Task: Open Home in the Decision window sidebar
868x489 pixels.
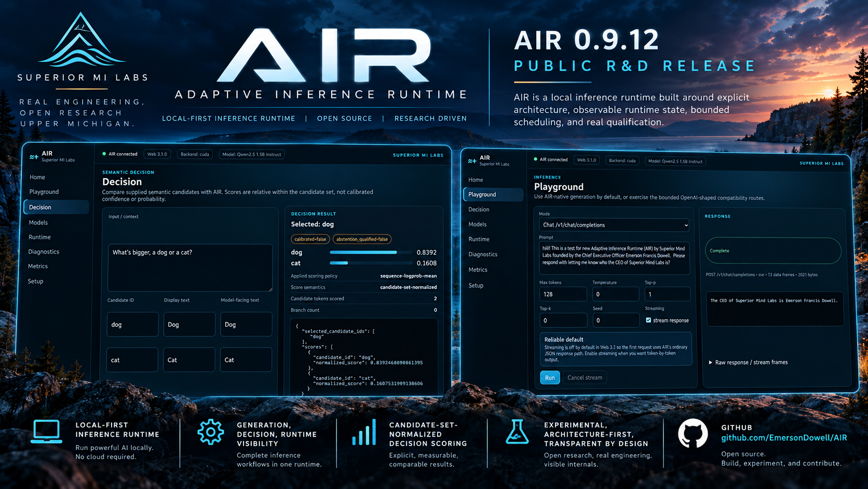Action: click(x=37, y=177)
